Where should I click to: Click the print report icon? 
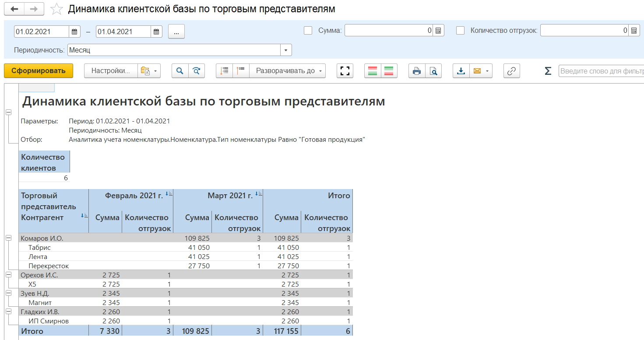[x=416, y=71]
